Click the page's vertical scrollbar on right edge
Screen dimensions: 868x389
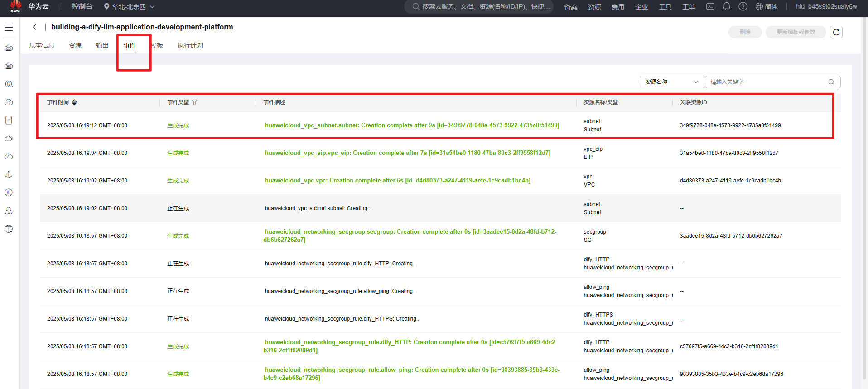pos(864,199)
